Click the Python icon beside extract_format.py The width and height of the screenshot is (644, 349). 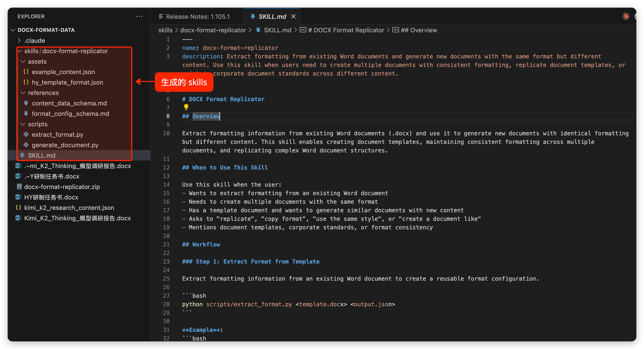point(26,135)
